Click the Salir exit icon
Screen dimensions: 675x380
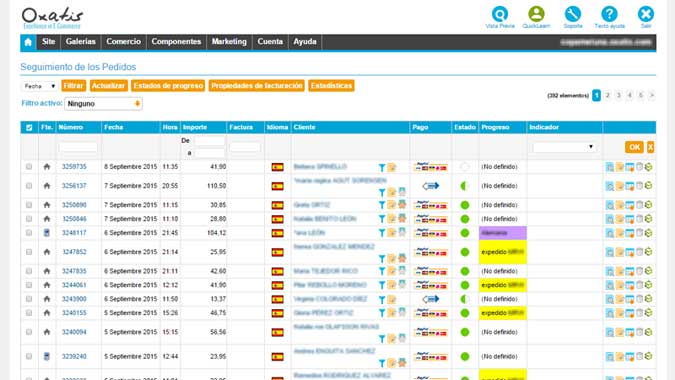[x=646, y=14]
